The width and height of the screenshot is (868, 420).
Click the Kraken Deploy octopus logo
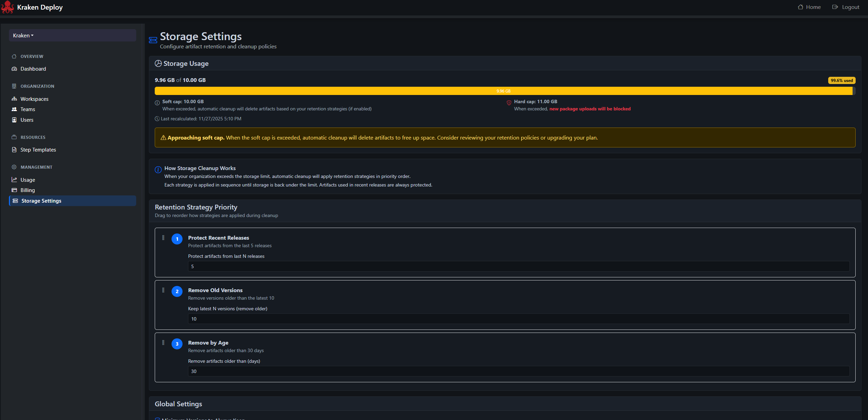click(x=7, y=7)
